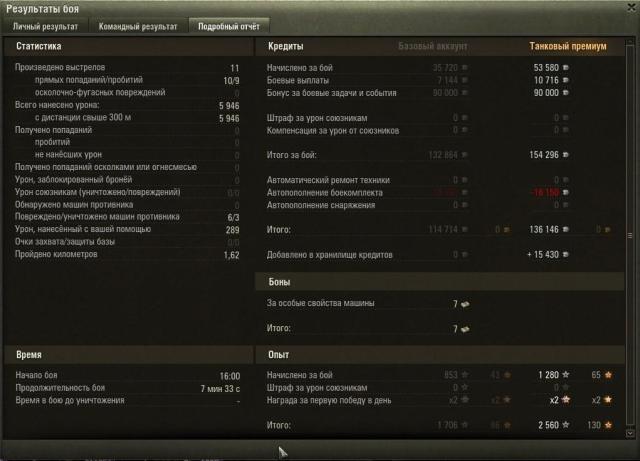Click credits icon next to 136 146 total

point(565,229)
